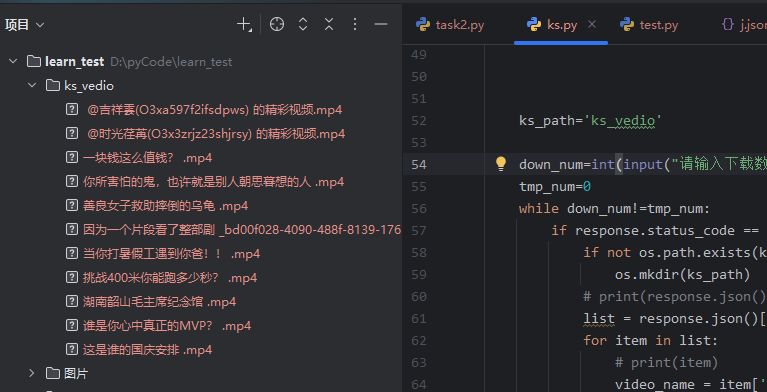
Task: Hide the project panel with minus icon
Action: [381, 24]
